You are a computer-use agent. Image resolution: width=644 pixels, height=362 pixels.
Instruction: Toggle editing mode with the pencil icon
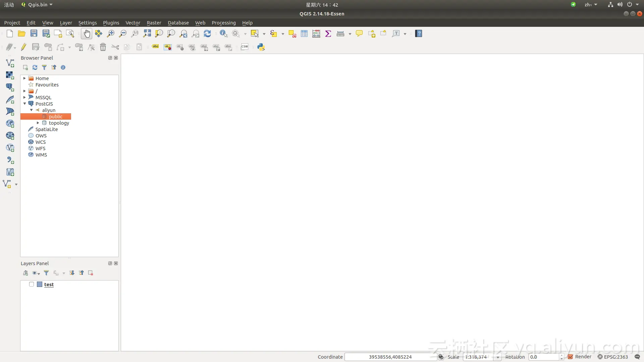23,47
